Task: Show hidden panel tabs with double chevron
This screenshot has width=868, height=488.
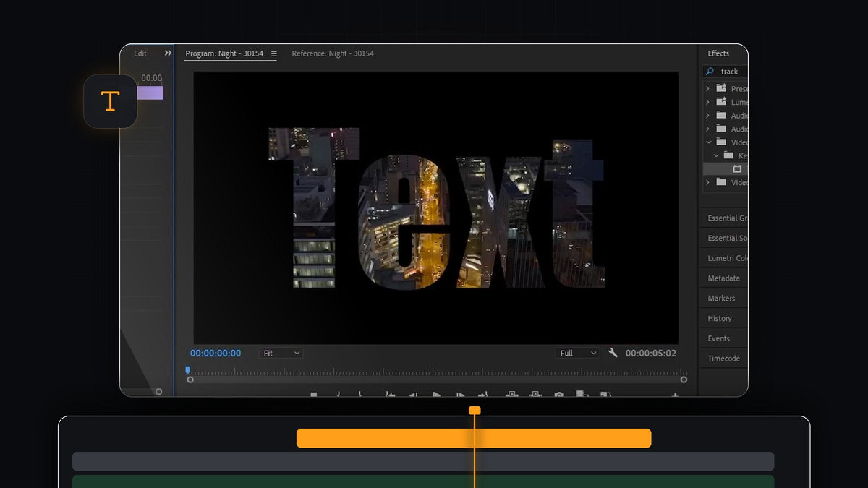Action: (x=168, y=53)
